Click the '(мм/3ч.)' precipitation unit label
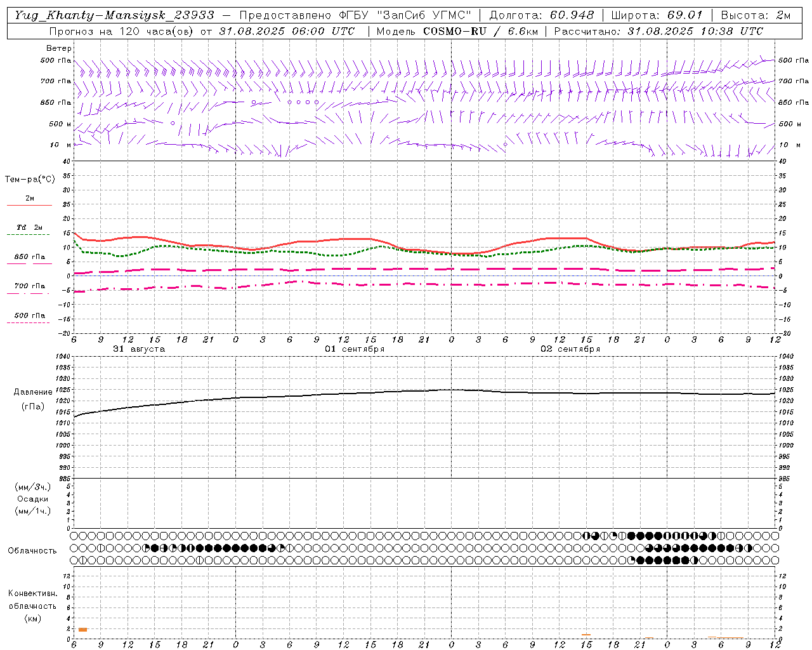Screen dimensions: 812x650 [x=32, y=487]
